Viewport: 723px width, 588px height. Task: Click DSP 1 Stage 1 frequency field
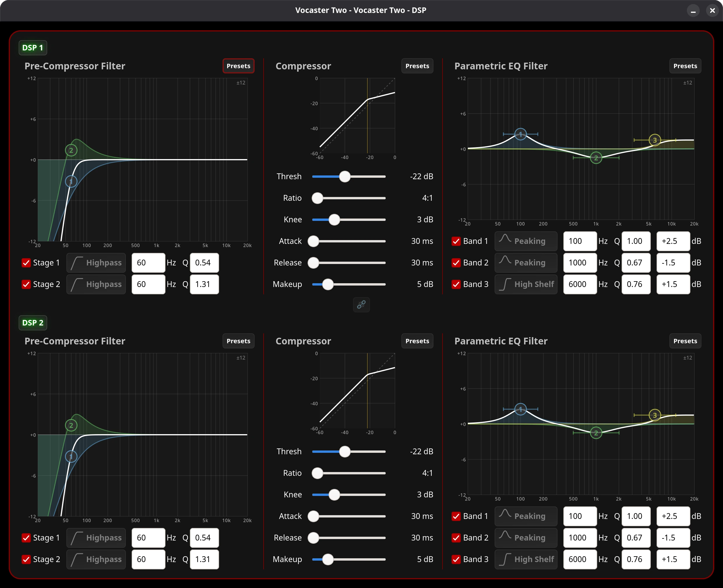pyautogui.click(x=148, y=263)
